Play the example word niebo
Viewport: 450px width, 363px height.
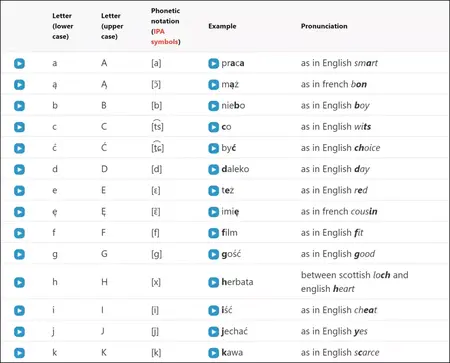[213, 106]
